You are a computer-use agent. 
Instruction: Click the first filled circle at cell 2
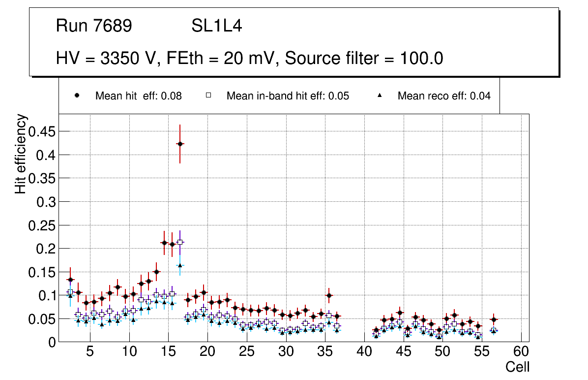[70, 280]
